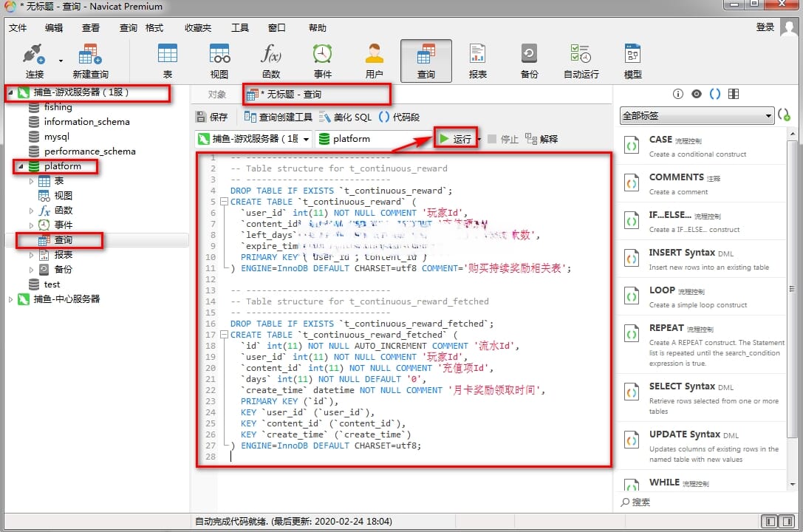
Task: Click Beautify SQL (美化 SQL)
Action: [x=346, y=117]
